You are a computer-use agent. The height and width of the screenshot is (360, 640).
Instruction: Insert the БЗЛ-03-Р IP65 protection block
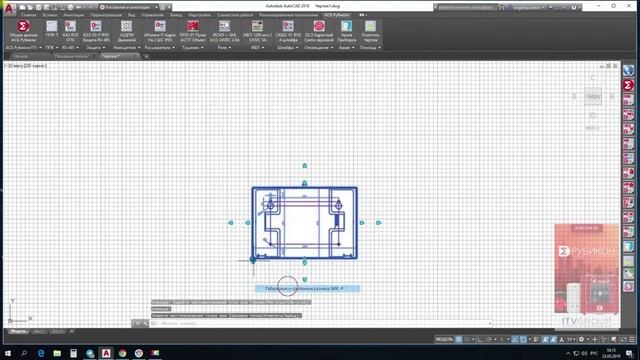(x=96, y=31)
